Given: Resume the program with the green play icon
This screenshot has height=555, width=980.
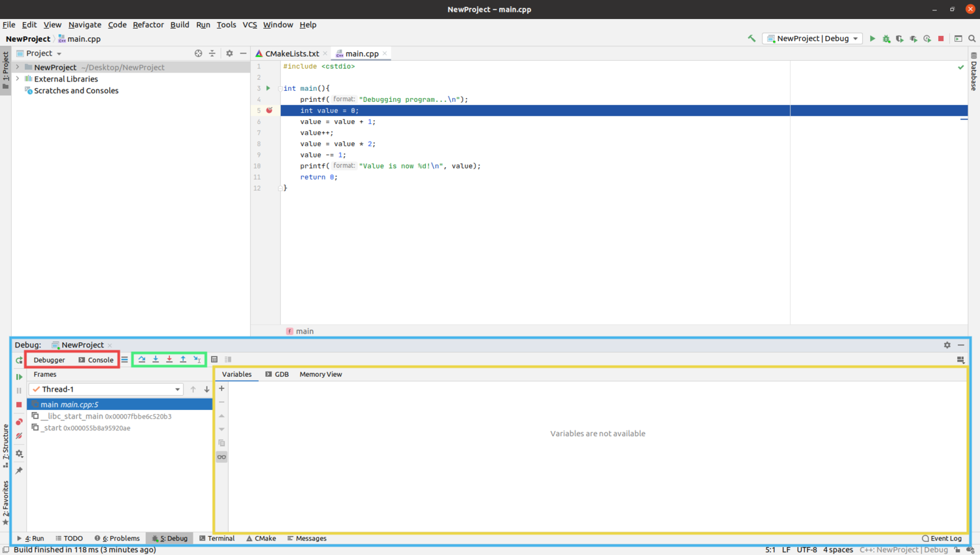Looking at the screenshot, I should click(19, 377).
